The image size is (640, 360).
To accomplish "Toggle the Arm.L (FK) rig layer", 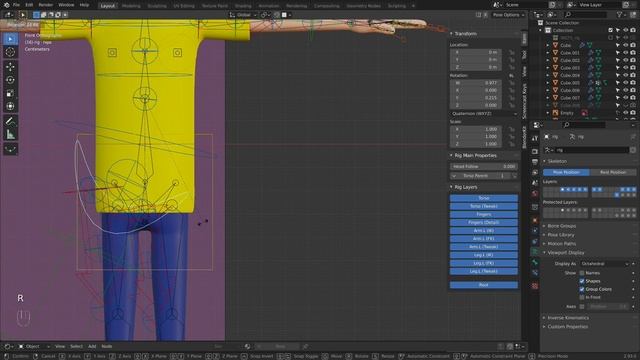I will point(484,239).
